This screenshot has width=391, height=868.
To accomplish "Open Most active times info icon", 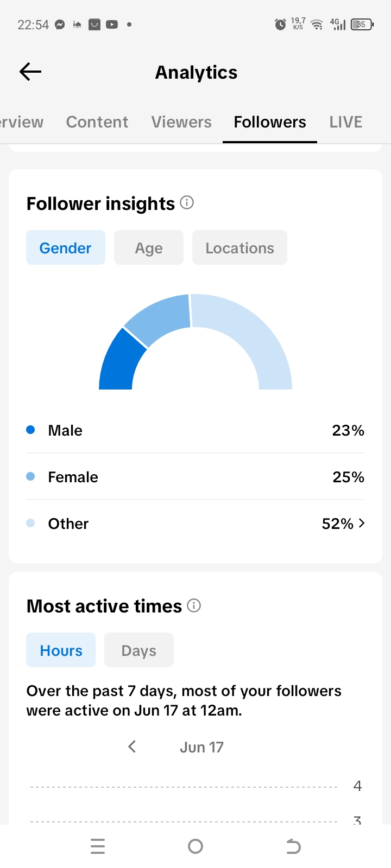I will [x=194, y=605].
